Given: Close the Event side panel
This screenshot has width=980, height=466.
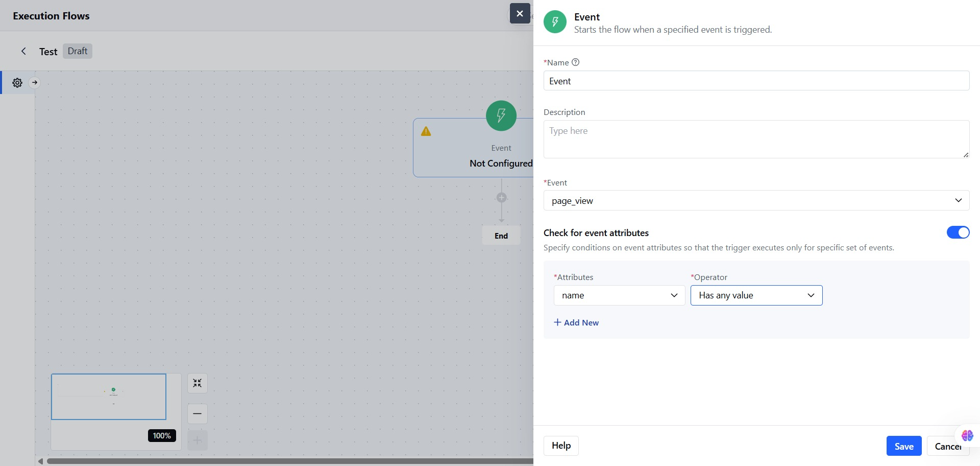Looking at the screenshot, I should pyautogui.click(x=520, y=13).
